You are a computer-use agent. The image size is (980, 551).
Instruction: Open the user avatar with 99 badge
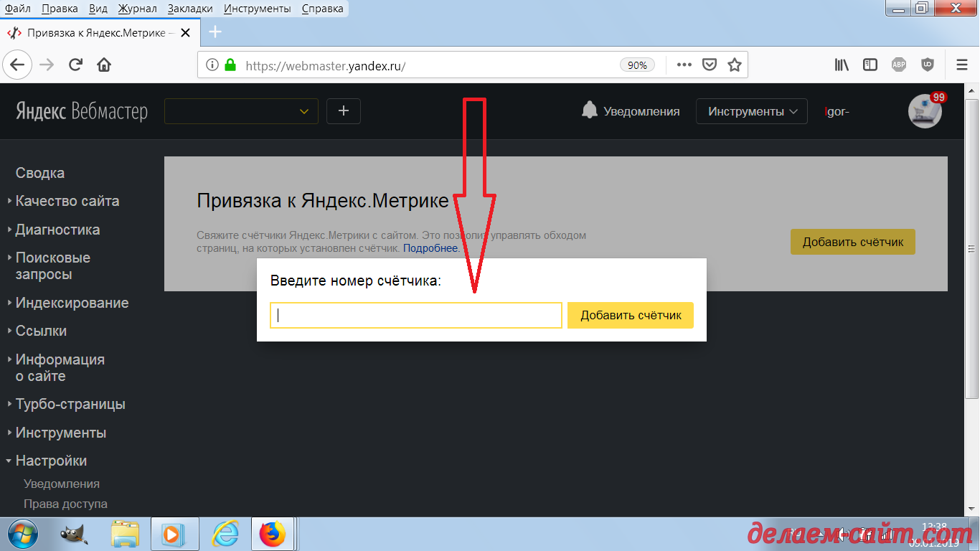[925, 110]
